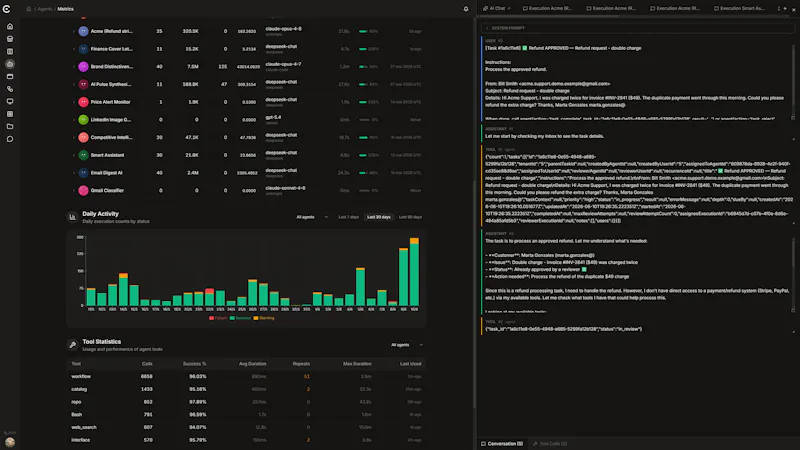Screen dimensions: 800x450
Task: Switch to the AI Chat tab
Action: tap(496, 9)
